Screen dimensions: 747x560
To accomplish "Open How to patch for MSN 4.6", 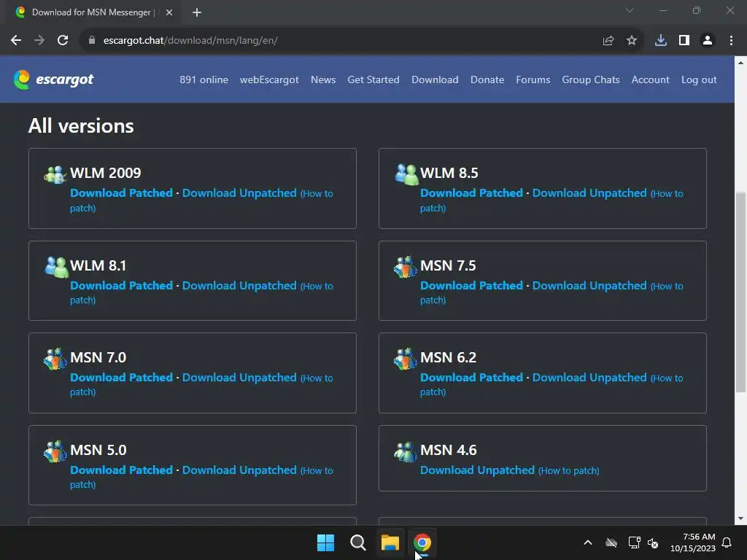I will click(569, 470).
